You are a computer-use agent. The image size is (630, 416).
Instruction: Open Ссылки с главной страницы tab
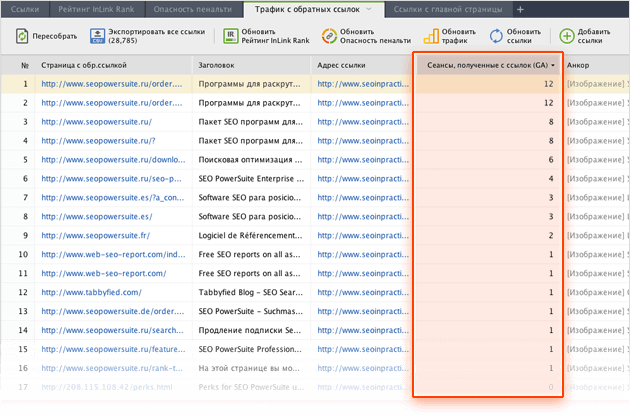click(x=448, y=9)
